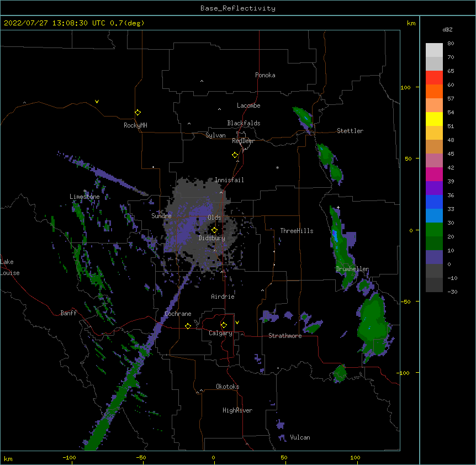Screen dimensions: 476x465
Task: Click the Strathmore label
Action: pyautogui.click(x=285, y=336)
